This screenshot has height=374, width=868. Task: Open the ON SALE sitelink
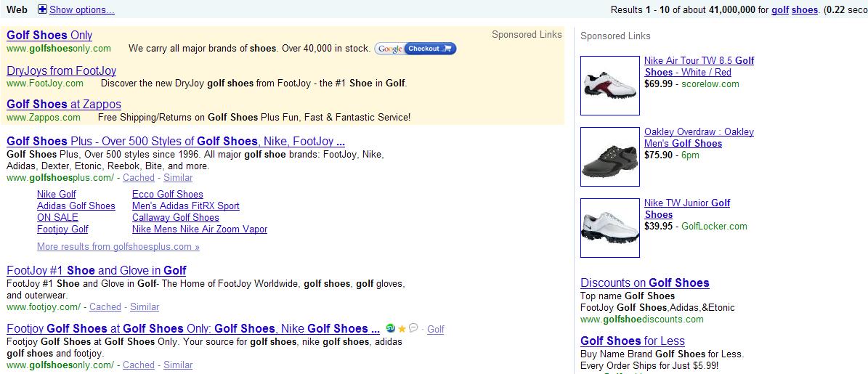tap(57, 217)
